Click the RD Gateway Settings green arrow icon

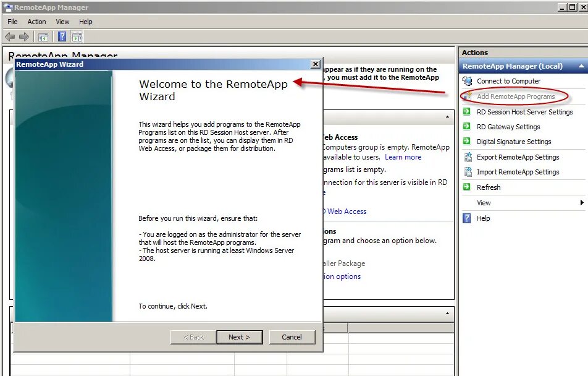tap(467, 127)
